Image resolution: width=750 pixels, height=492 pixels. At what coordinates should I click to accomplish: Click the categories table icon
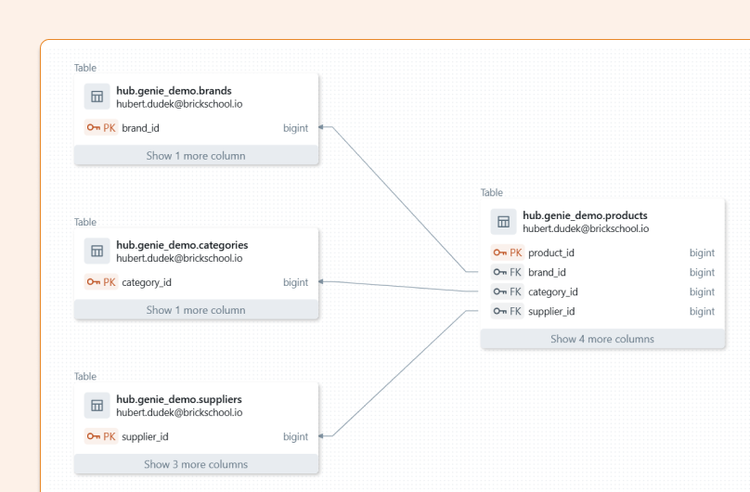click(97, 251)
